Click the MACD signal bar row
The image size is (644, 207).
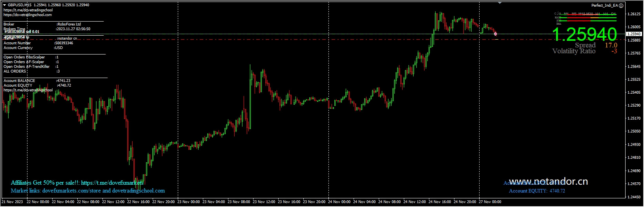tap(586, 18)
